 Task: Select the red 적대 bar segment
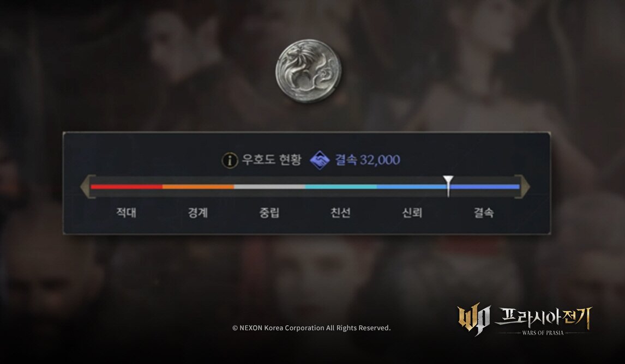pos(127,186)
